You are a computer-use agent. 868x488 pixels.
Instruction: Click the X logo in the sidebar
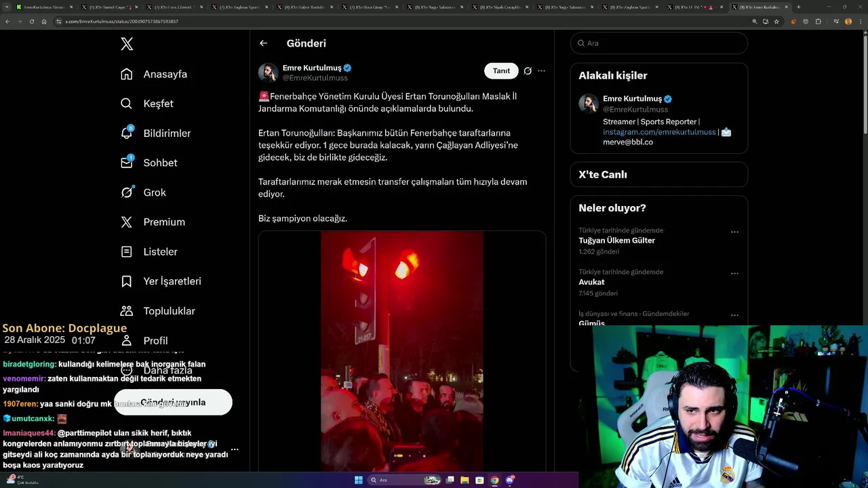pyautogui.click(x=127, y=44)
